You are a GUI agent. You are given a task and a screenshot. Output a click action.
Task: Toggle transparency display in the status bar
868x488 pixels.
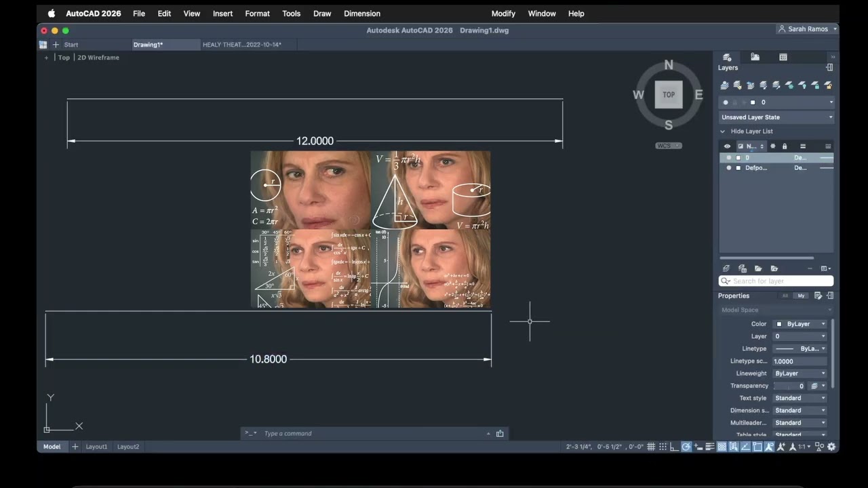pos(722,447)
